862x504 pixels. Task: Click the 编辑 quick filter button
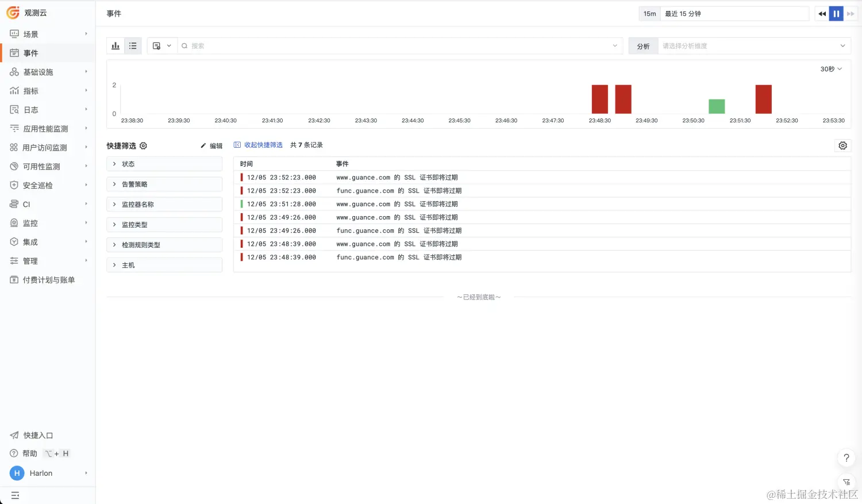pyautogui.click(x=211, y=146)
